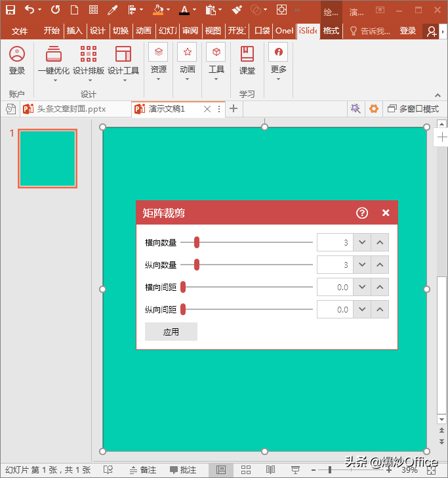Image resolution: width=448 pixels, height=478 pixels.
Task: Open 设计工具 design tools
Action: point(123,62)
